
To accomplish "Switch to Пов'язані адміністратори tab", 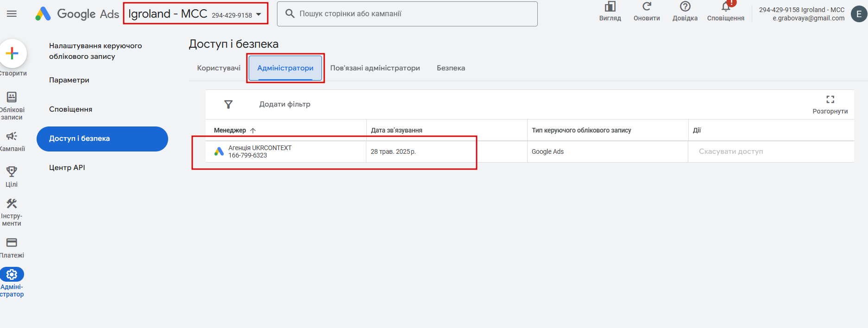I will pos(375,68).
